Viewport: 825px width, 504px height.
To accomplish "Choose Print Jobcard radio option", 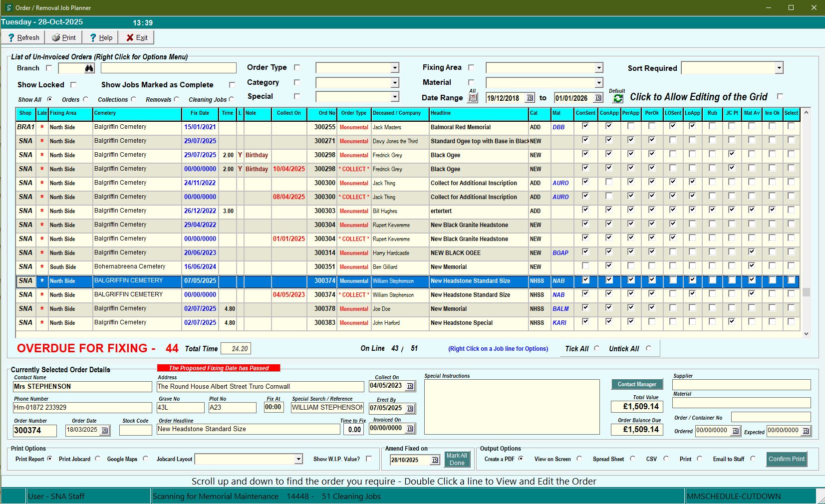I will (x=97, y=459).
